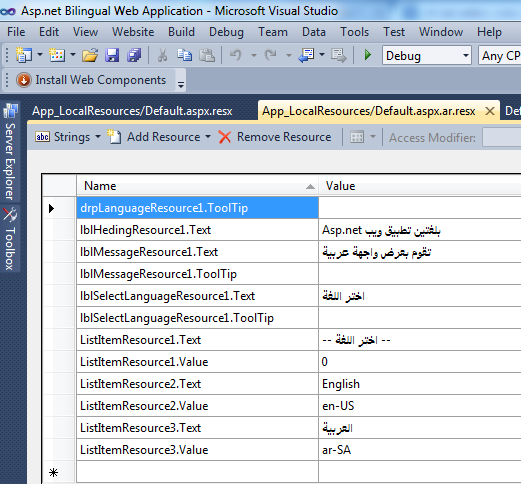
Task: Switch to the Default.aspx.resx tab
Action: (132, 111)
